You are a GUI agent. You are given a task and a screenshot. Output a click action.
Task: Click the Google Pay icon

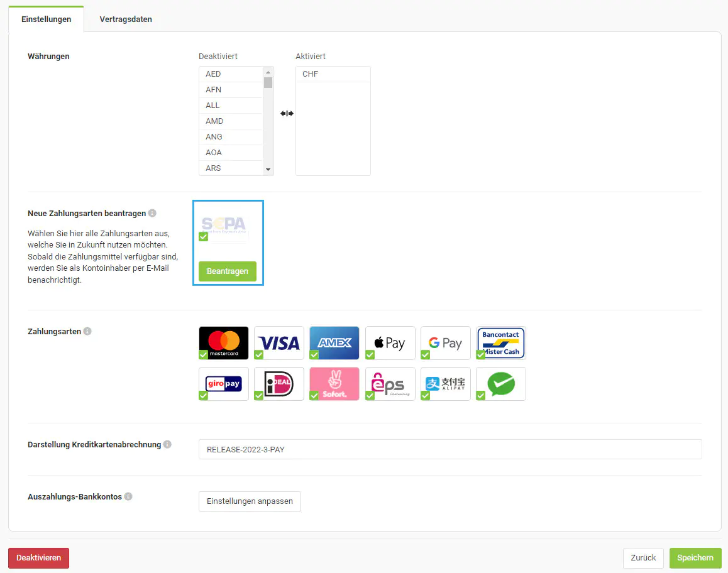(446, 342)
